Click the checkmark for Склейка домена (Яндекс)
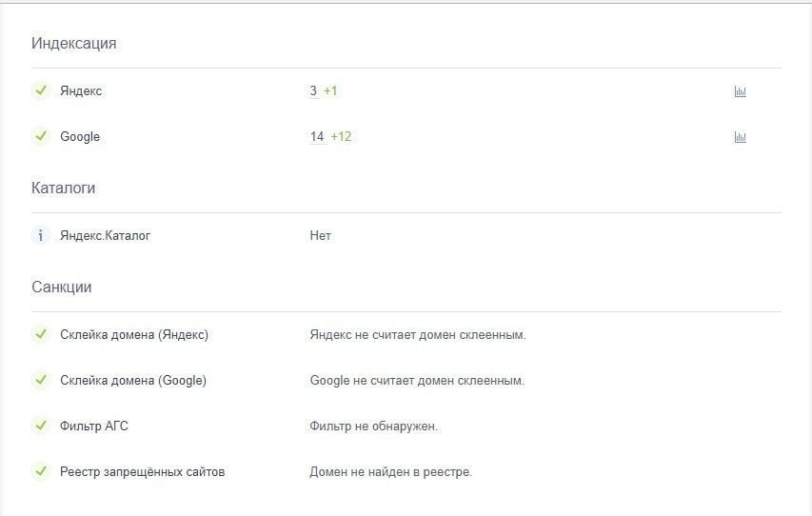This screenshot has height=516, width=812. click(41, 334)
